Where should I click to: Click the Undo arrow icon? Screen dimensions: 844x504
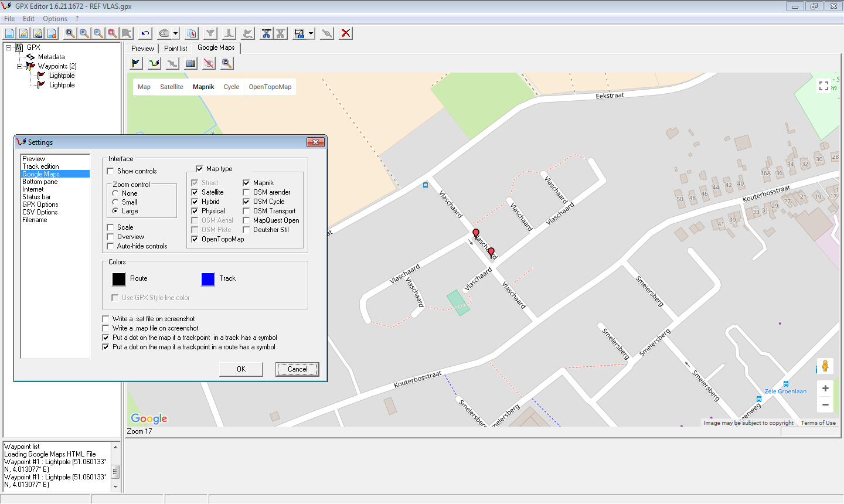145,33
